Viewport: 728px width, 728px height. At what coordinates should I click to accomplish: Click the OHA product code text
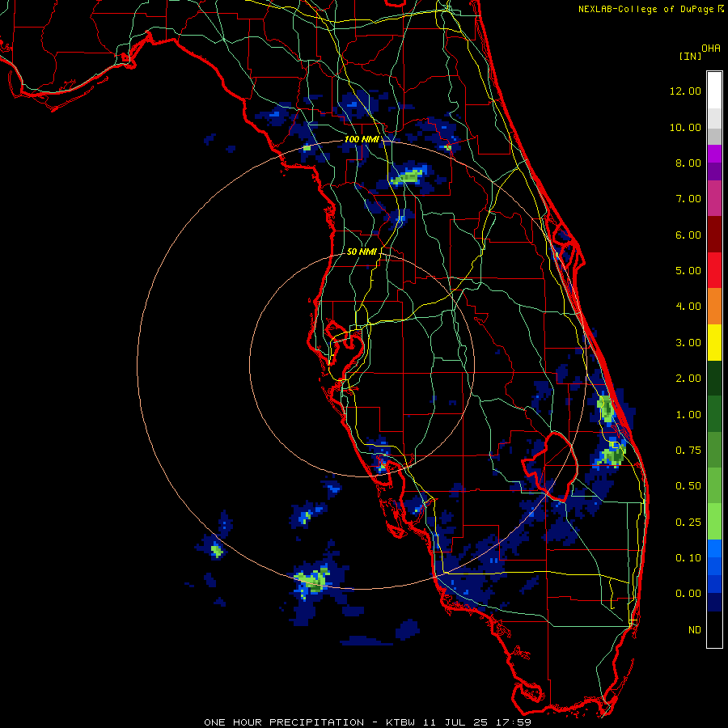[711, 49]
